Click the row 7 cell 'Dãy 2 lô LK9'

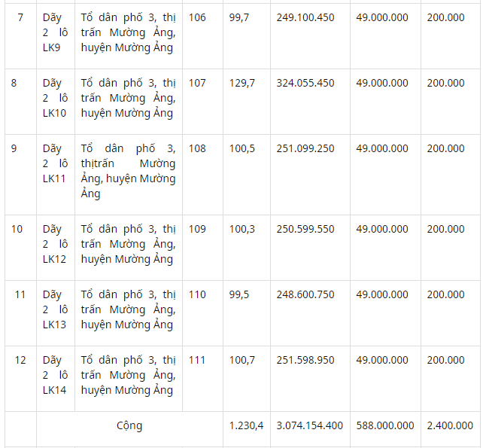pyautogui.click(x=56, y=36)
